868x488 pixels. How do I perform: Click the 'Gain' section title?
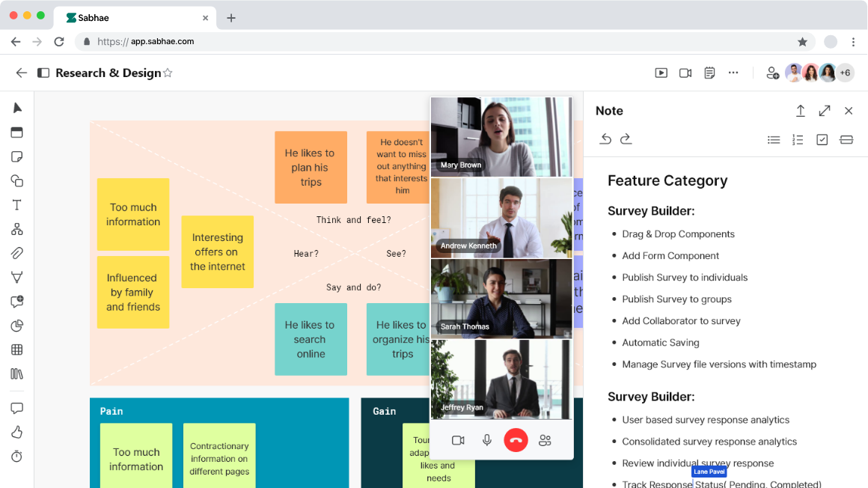click(384, 411)
